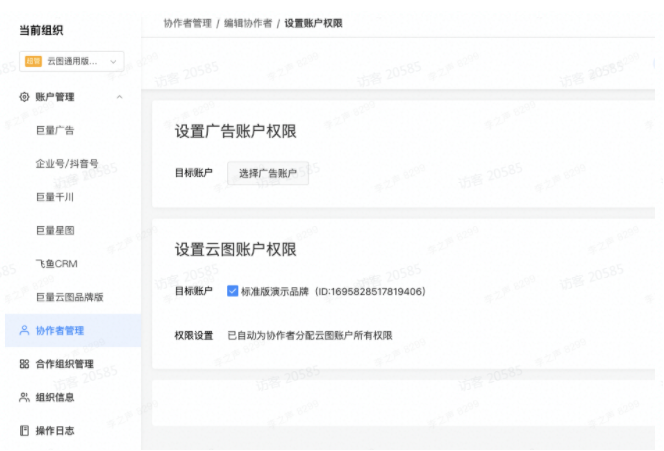Go to 巨量千川 menu item
Viewport: 664px width, 451px height.
[55, 197]
